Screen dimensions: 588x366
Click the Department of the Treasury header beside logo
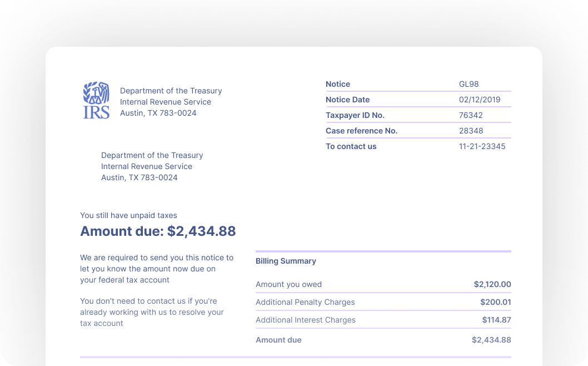tap(171, 91)
